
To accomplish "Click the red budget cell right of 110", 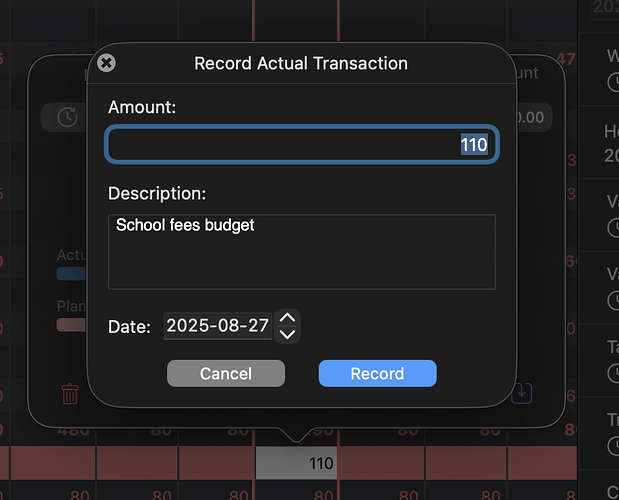I will [381, 464].
